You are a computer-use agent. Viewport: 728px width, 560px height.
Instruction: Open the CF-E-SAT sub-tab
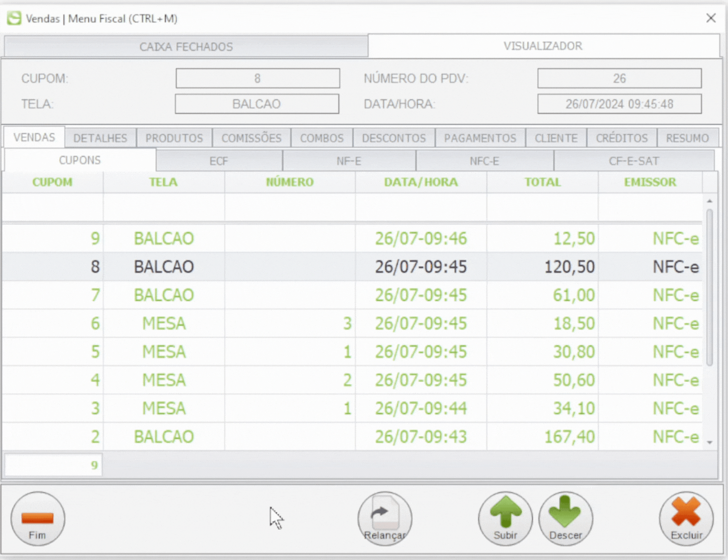634,161
